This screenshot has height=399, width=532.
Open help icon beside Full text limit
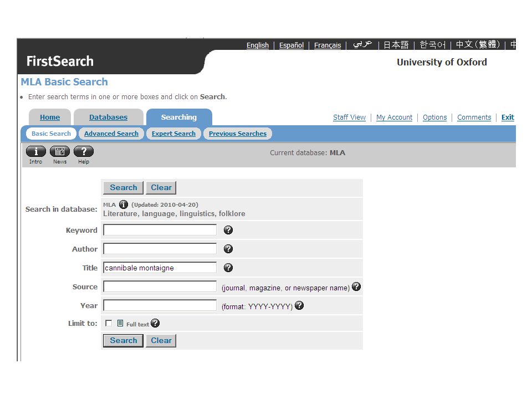tap(155, 323)
